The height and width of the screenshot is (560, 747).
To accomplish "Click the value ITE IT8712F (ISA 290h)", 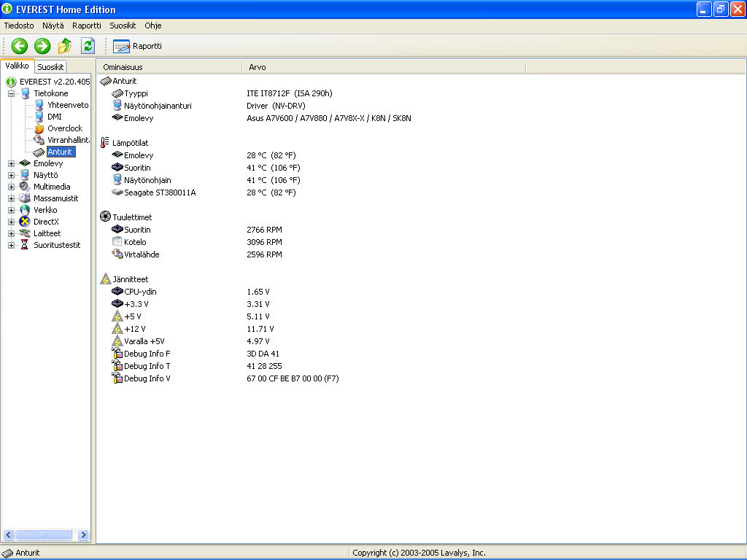I will (289, 93).
